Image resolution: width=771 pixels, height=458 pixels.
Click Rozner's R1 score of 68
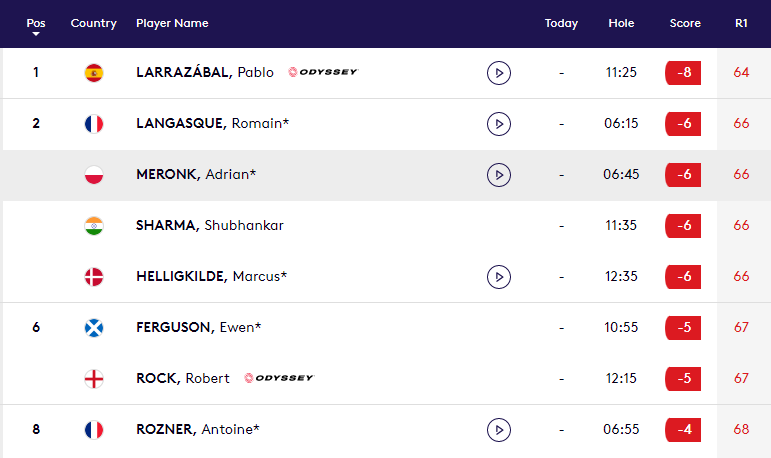coord(741,430)
